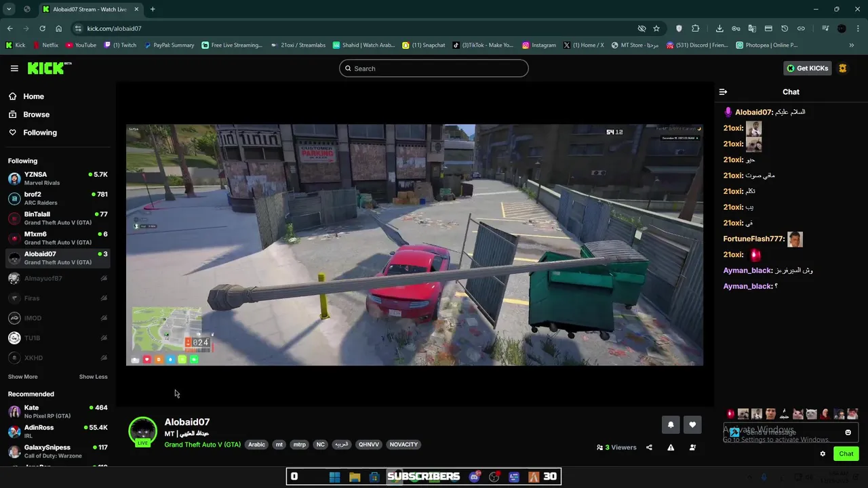Click the Kick search field

click(434, 68)
